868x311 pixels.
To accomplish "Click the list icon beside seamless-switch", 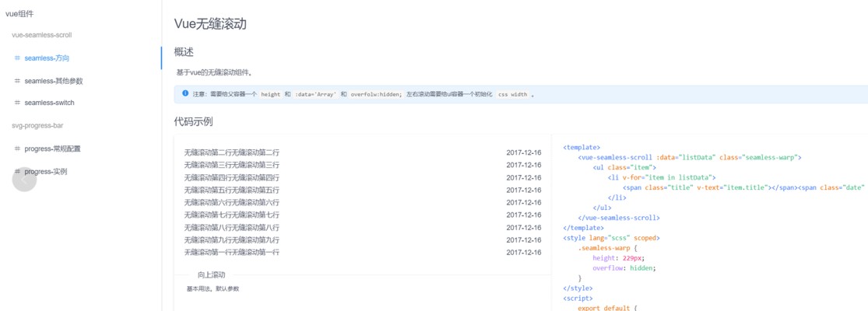I will [17, 103].
